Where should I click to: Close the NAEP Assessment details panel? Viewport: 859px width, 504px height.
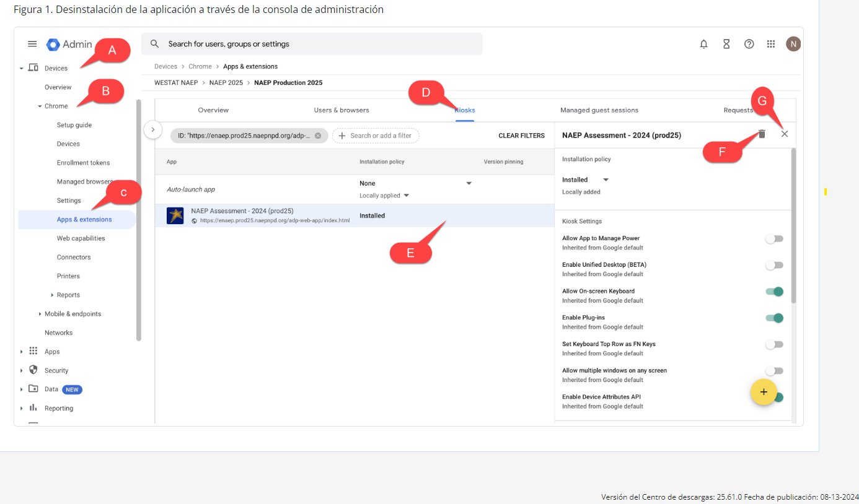785,134
